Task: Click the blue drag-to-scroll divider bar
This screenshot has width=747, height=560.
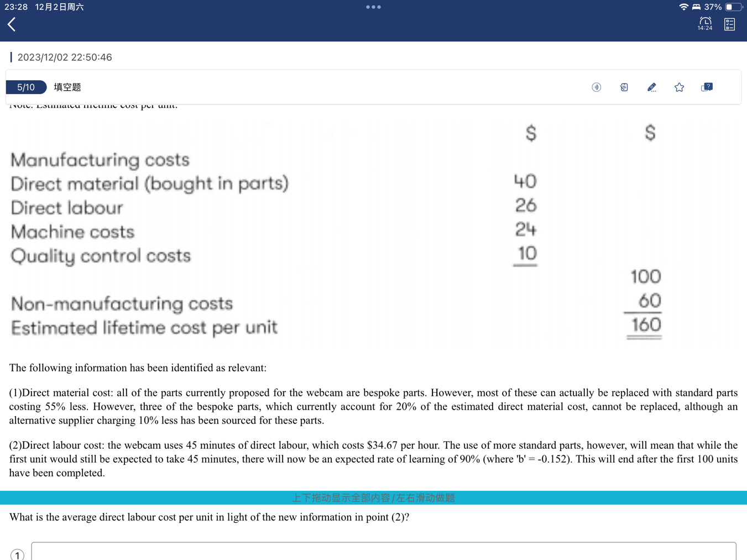Action: pyautogui.click(x=373, y=498)
